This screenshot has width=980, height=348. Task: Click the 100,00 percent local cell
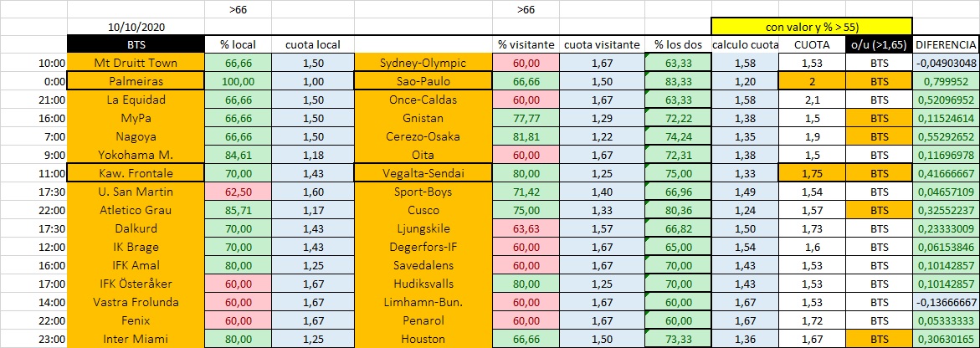tap(238, 80)
